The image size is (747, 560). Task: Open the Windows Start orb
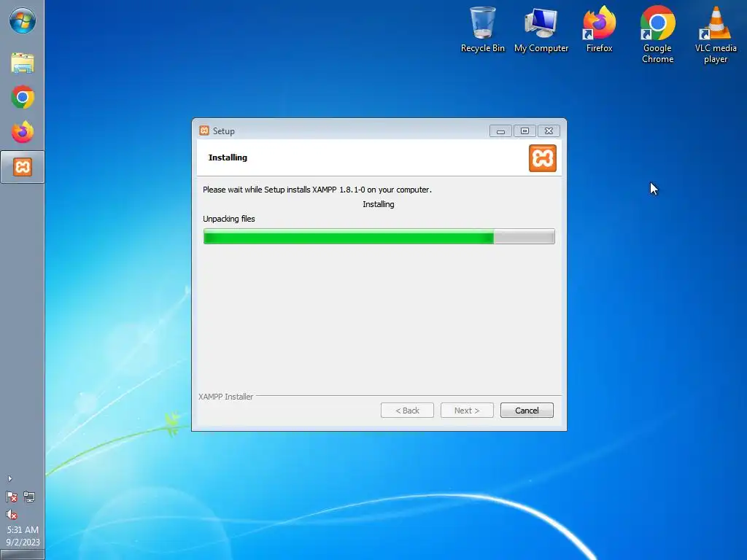23,21
